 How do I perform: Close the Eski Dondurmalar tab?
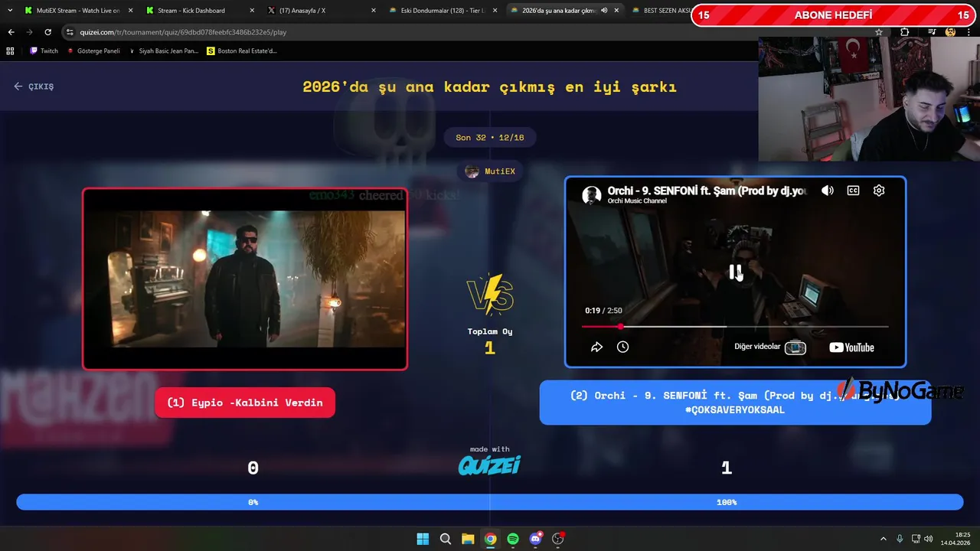(x=495, y=11)
